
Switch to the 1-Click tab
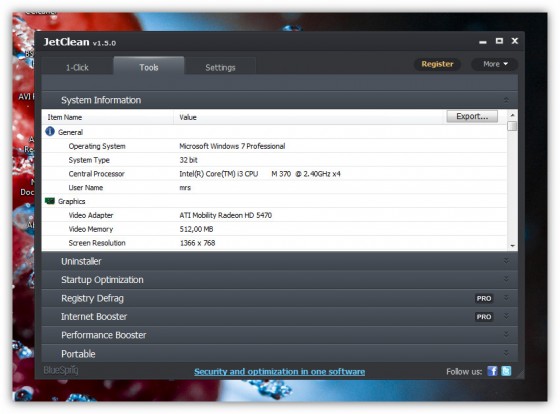pyautogui.click(x=77, y=67)
